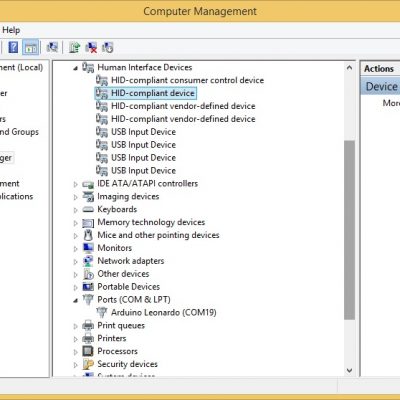Click the scroll up arrow of device list
400x400 pixels.
pos(349,68)
